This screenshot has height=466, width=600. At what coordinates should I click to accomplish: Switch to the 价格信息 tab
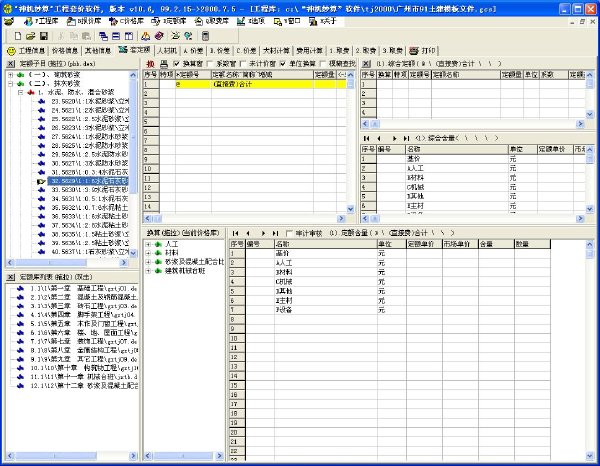[x=64, y=51]
